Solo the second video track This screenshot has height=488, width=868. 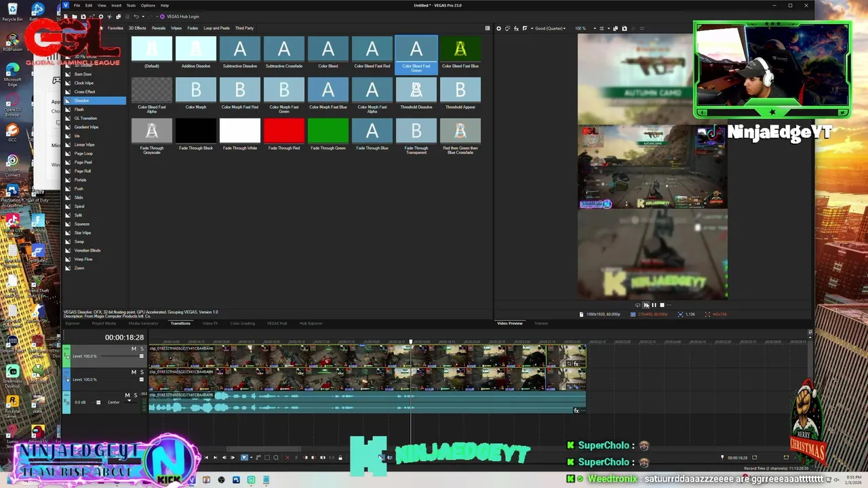tap(141, 372)
